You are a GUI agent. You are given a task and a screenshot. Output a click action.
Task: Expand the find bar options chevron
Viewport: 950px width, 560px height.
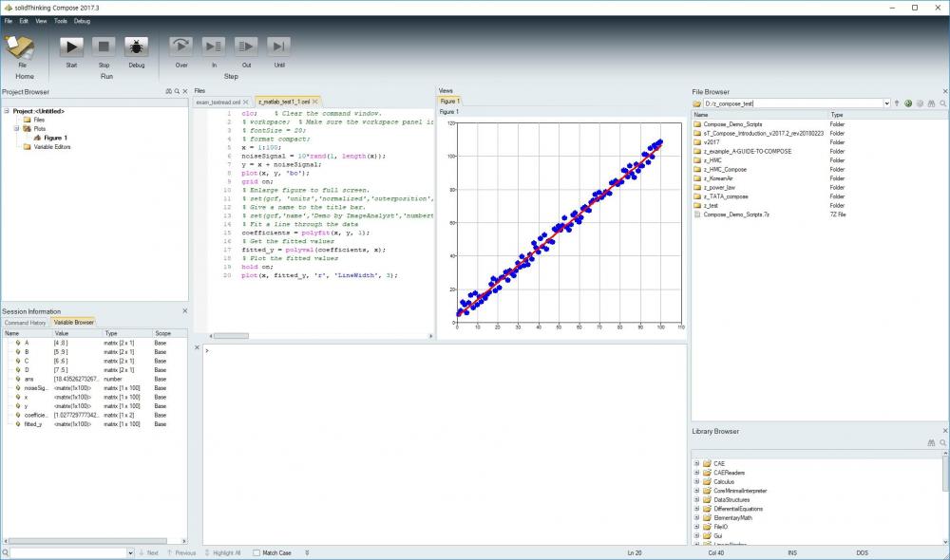[307, 552]
